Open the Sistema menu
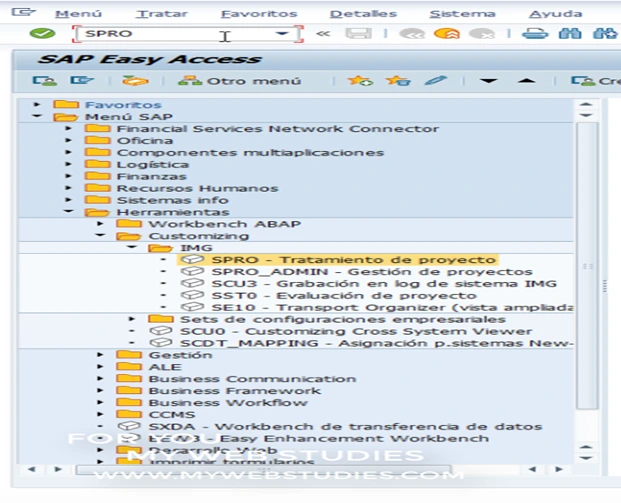 click(462, 14)
